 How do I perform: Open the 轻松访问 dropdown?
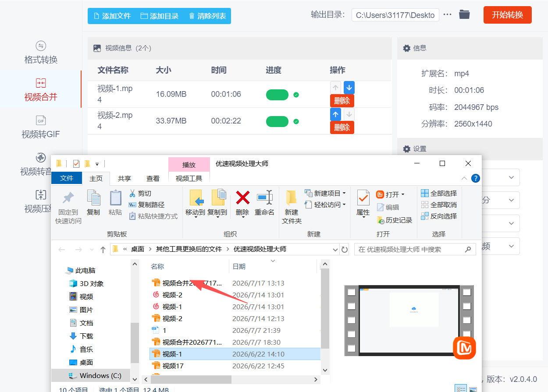(325, 205)
